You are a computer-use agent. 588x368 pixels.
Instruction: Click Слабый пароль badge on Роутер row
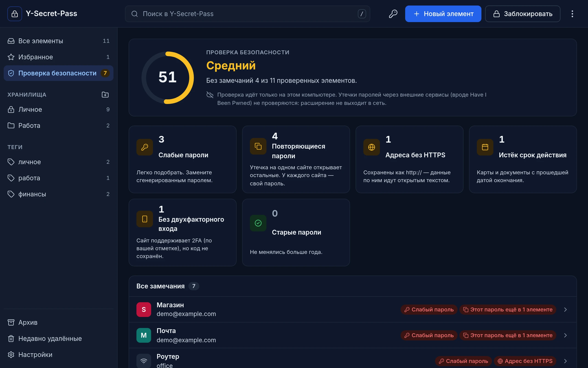[463, 361]
